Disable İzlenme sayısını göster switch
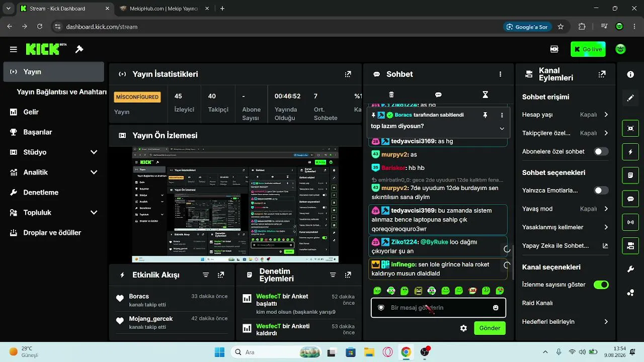This screenshot has height=362, width=644. [601, 285]
